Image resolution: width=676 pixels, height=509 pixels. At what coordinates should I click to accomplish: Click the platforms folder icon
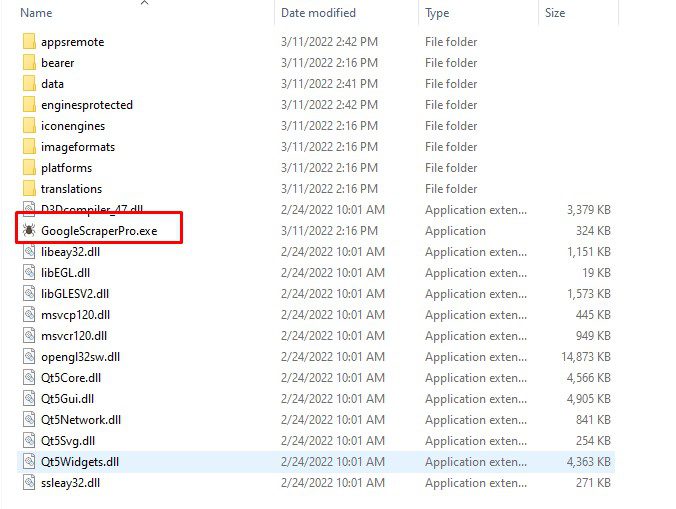(x=29, y=168)
